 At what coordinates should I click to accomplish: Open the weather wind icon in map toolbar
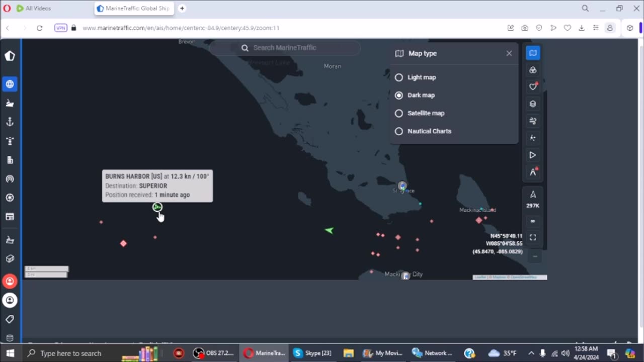pos(533,121)
